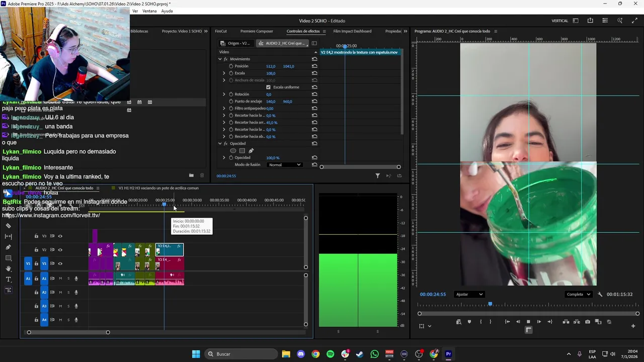Reset the Movimiento effect
Image resolution: width=644 pixels, height=362 pixels.
tap(314, 59)
